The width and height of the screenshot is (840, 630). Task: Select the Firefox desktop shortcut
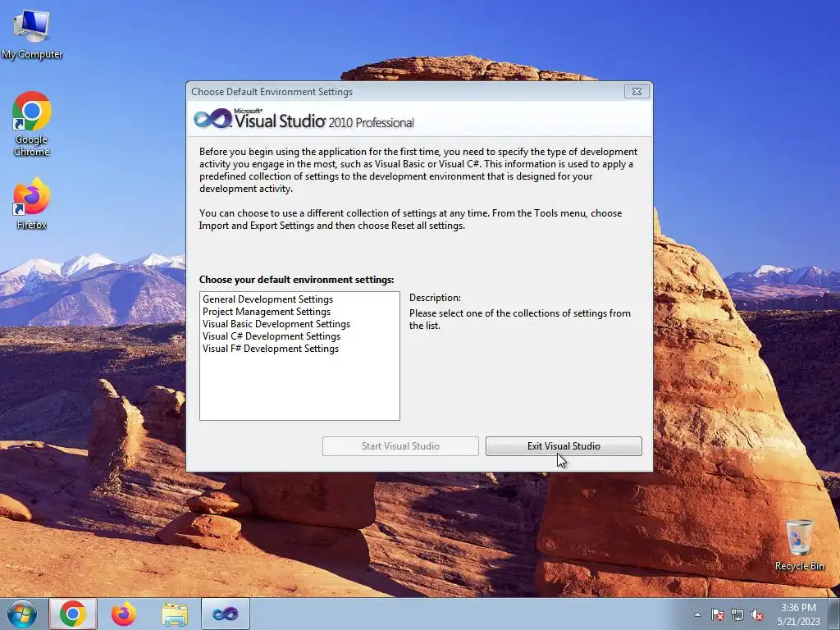click(32, 203)
